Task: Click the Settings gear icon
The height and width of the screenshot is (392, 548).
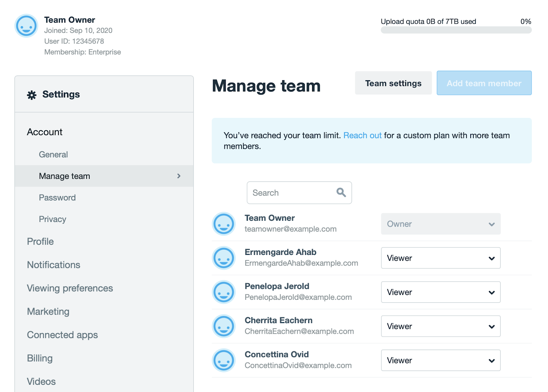Action: click(32, 95)
